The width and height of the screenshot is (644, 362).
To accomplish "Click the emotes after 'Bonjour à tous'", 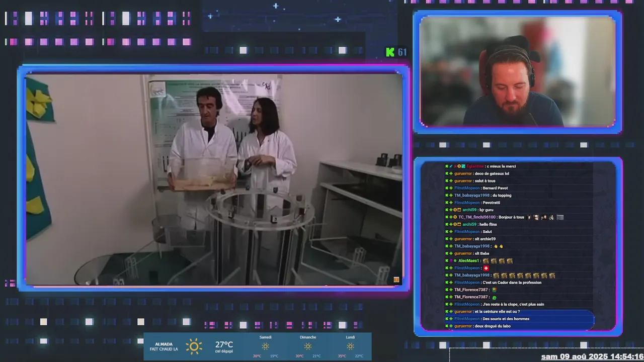I will pyautogui.click(x=545, y=217).
